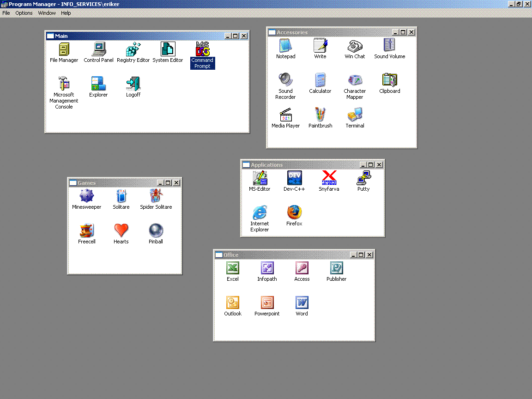532x399 pixels.
Task: Open the Powerpoint program icon
Action: [267, 302]
